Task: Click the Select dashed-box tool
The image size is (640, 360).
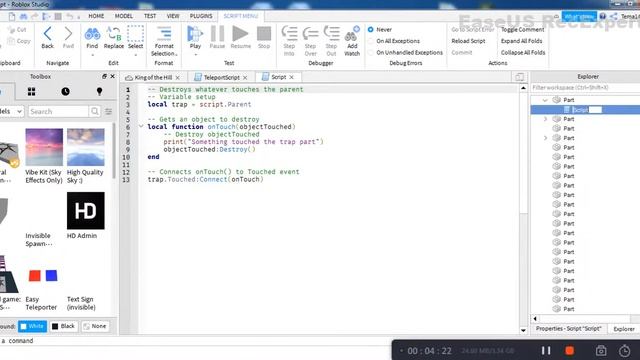Action: click(135, 33)
